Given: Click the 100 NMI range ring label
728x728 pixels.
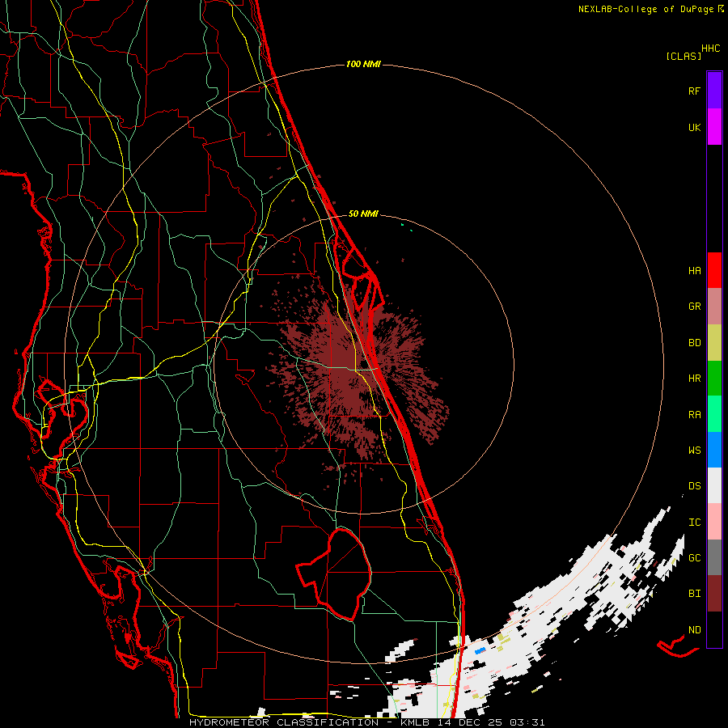Looking at the screenshot, I should 363,64.
